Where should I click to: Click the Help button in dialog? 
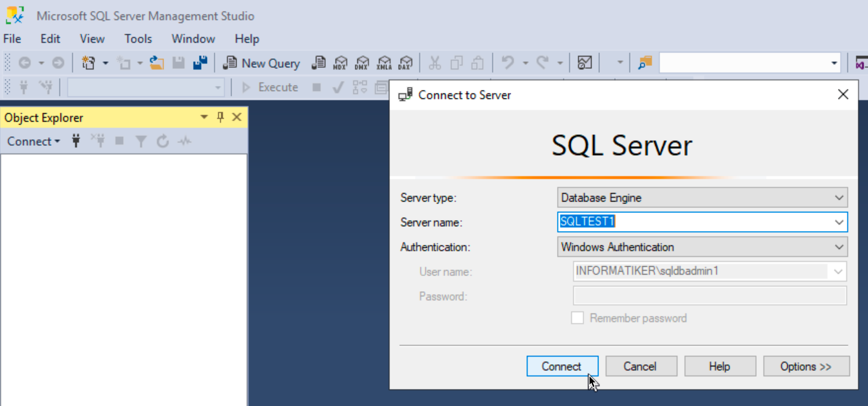(x=720, y=366)
